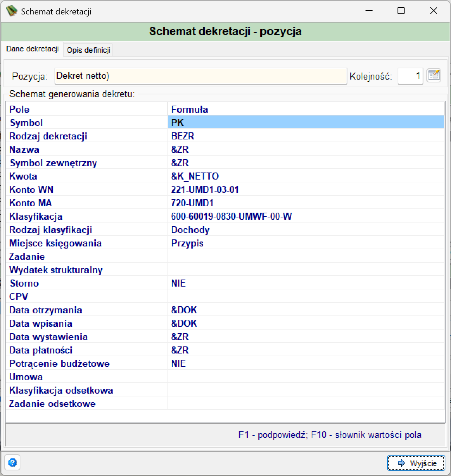451x476 pixels.
Task: Click the edit note icon beside Kolejność
Action: [x=434, y=75]
